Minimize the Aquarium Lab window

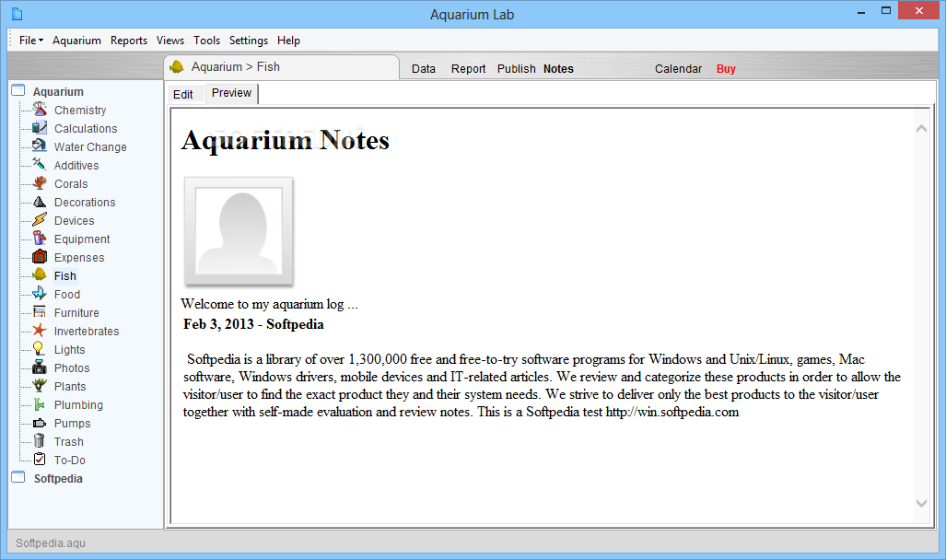click(861, 11)
